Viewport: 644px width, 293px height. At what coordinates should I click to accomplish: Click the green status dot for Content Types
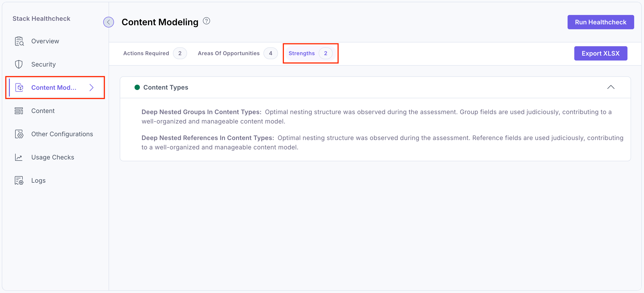click(137, 87)
